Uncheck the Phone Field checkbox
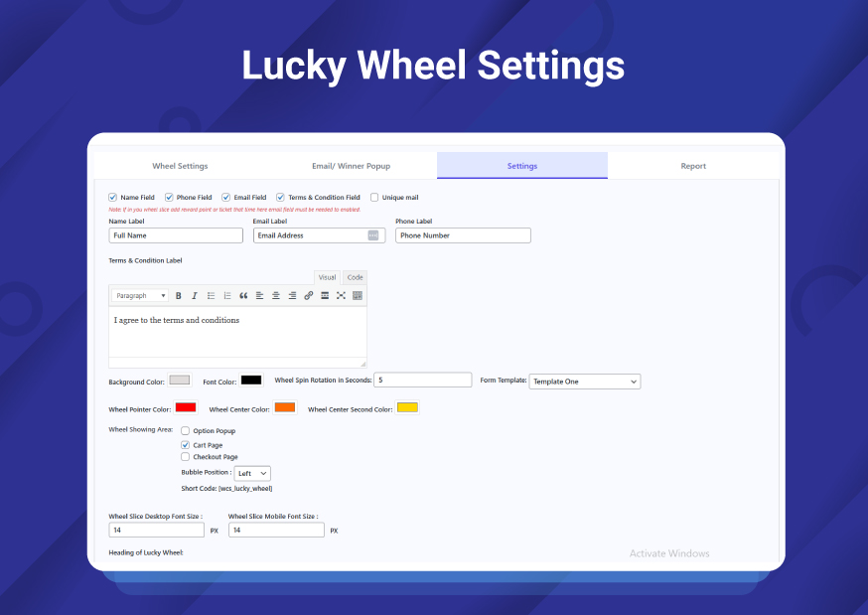 pos(169,197)
